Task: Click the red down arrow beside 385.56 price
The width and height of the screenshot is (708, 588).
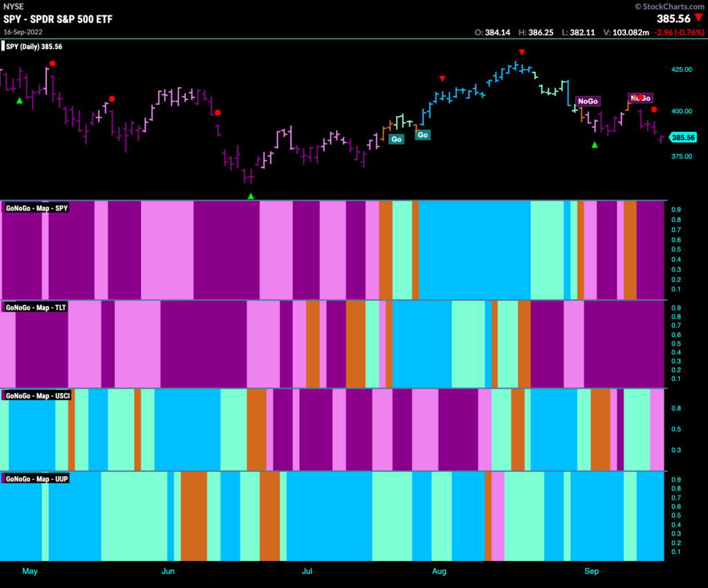Action: (x=698, y=18)
